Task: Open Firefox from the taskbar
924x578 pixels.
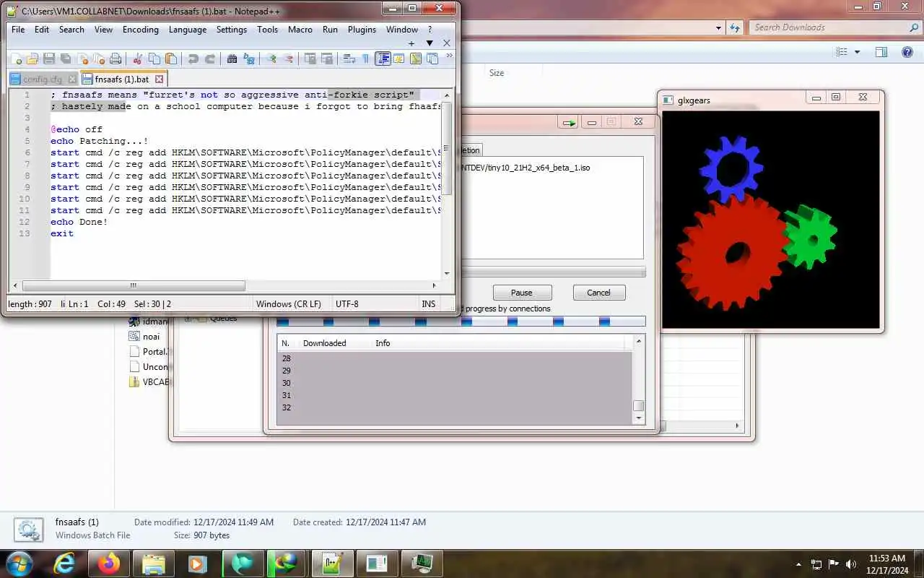Action: click(110, 563)
